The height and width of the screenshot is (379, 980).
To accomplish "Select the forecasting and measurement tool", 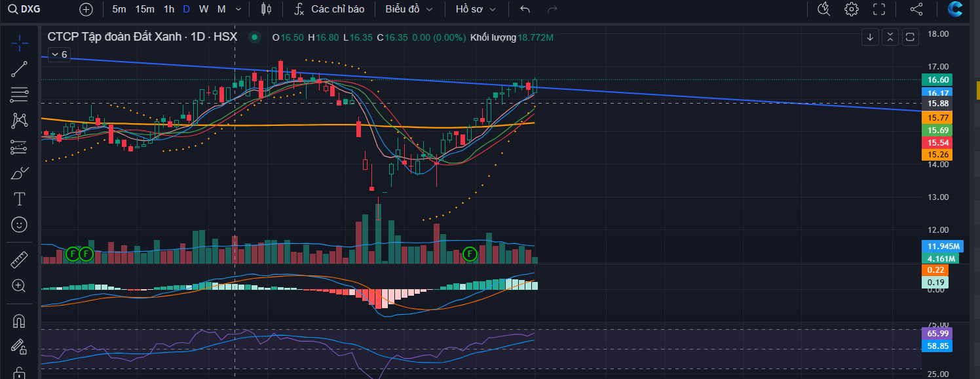I will [20, 147].
